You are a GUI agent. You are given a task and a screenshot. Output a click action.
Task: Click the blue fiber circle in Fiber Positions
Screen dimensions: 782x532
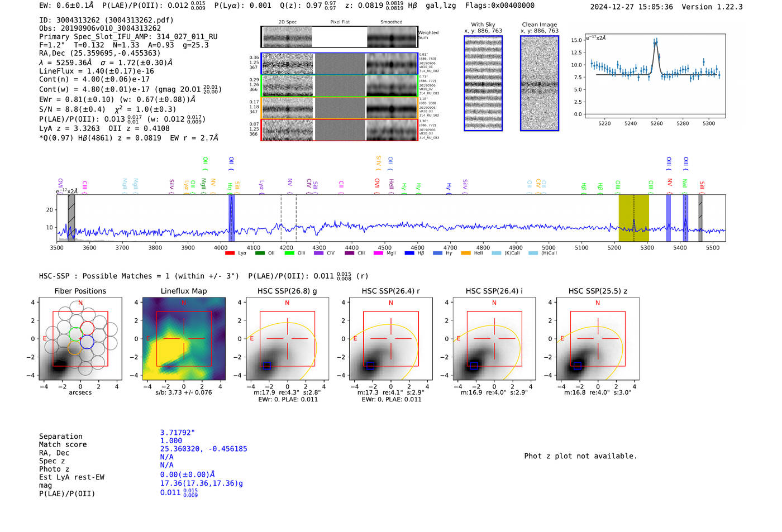pyautogui.click(x=87, y=342)
